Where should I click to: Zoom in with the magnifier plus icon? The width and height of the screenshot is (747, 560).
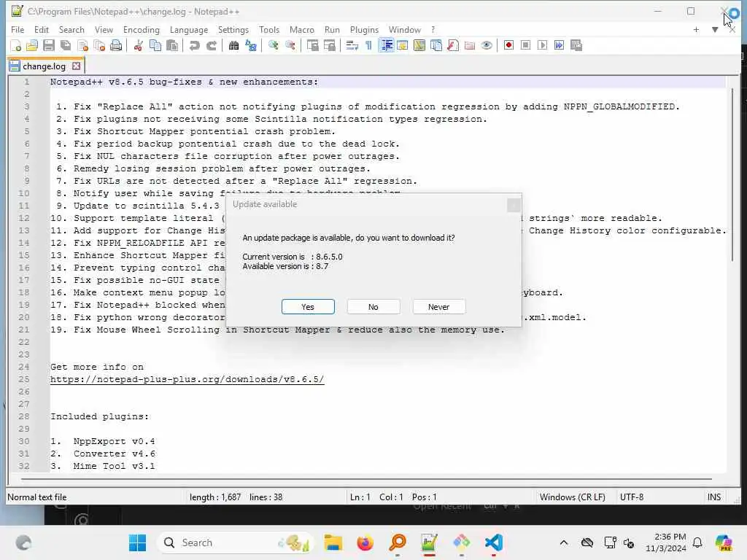[273, 46]
